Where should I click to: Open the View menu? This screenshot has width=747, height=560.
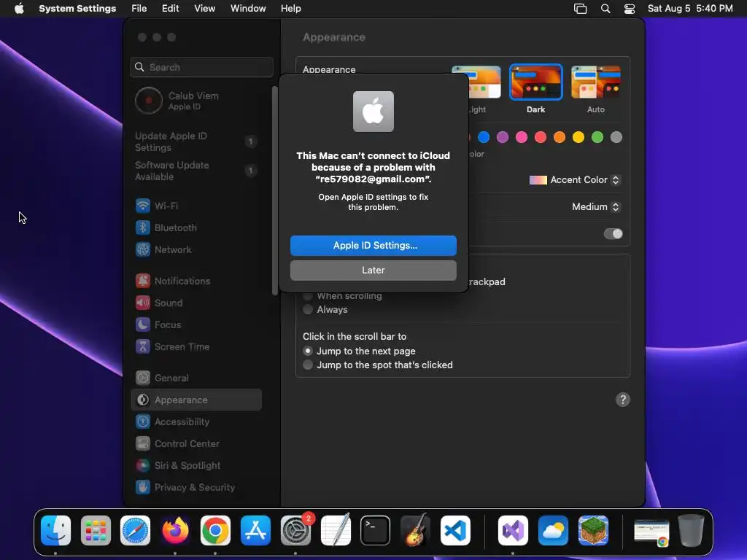[x=204, y=9]
